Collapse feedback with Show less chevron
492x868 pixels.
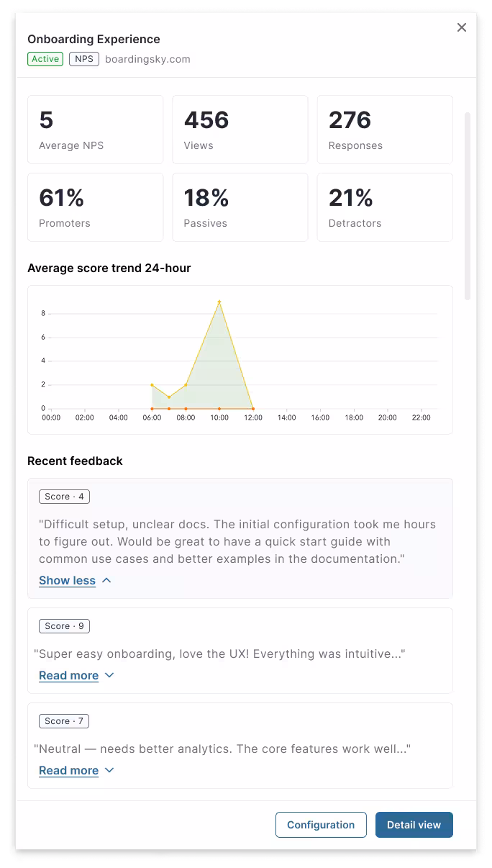tap(106, 580)
